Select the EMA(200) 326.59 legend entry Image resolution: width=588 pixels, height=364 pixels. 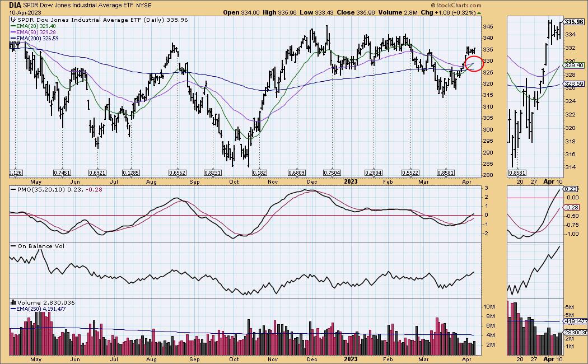(35, 38)
